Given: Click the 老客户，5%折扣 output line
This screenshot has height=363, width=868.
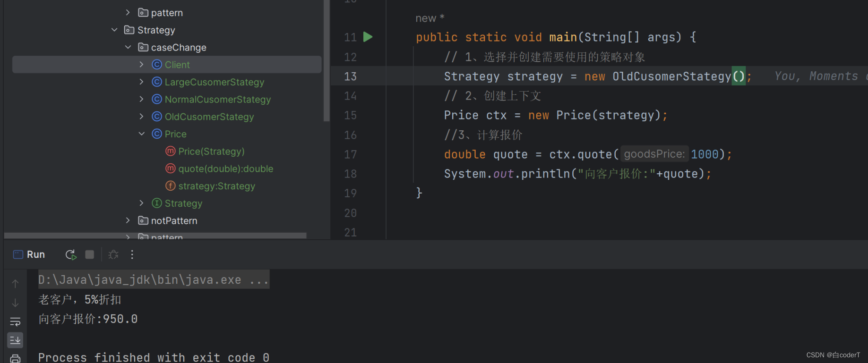Looking at the screenshot, I should [80, 300].
